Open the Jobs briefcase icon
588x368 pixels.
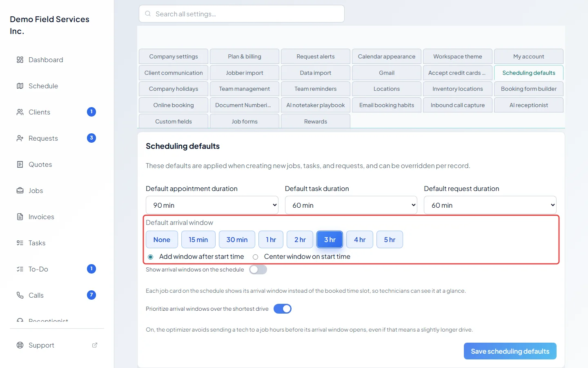click(x=20, y=191)
